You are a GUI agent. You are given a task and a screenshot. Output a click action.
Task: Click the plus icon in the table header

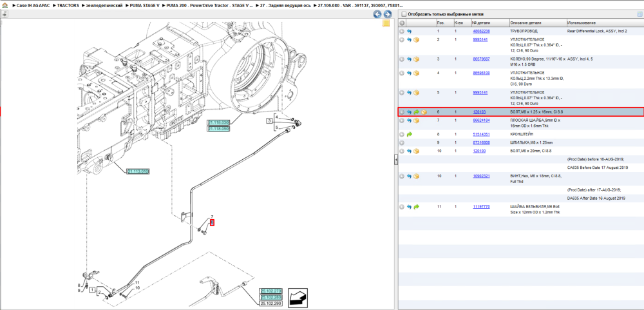pyautogui.click(x=402, y=23)
